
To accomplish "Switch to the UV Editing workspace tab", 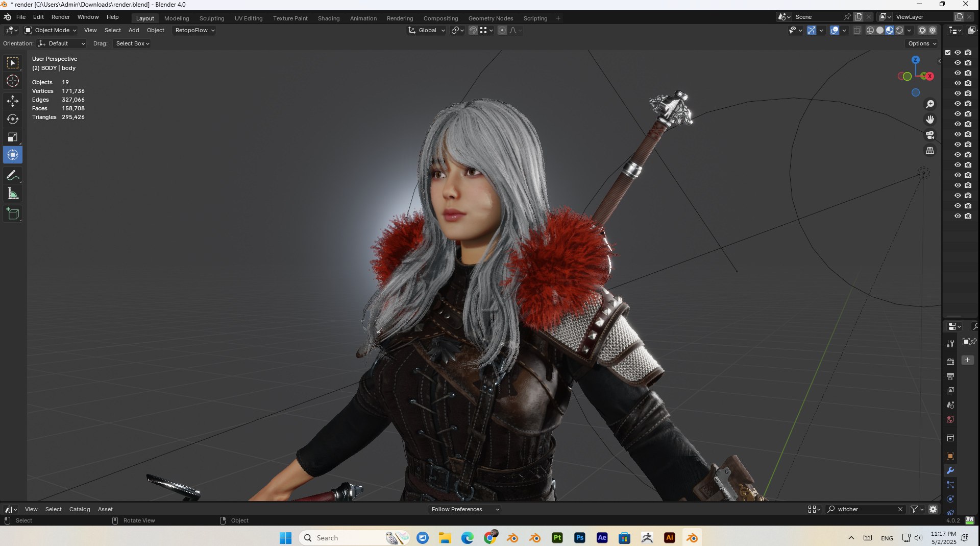I will click(249, 18).
